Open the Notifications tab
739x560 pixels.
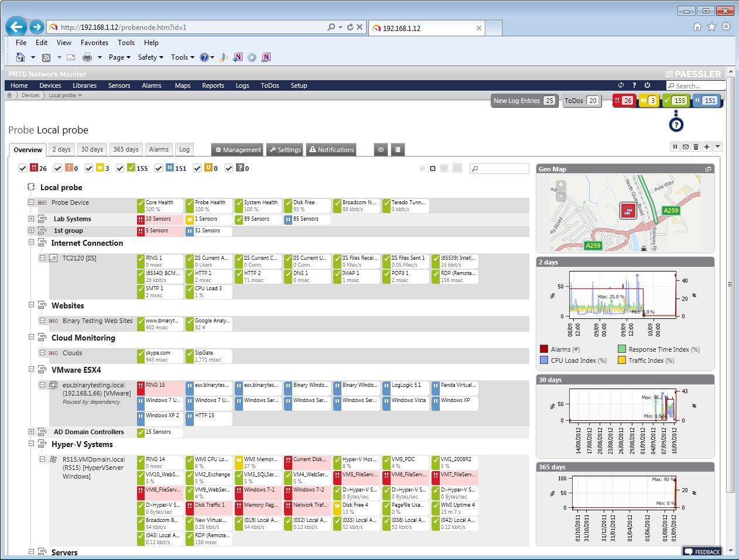pos(331,150)
